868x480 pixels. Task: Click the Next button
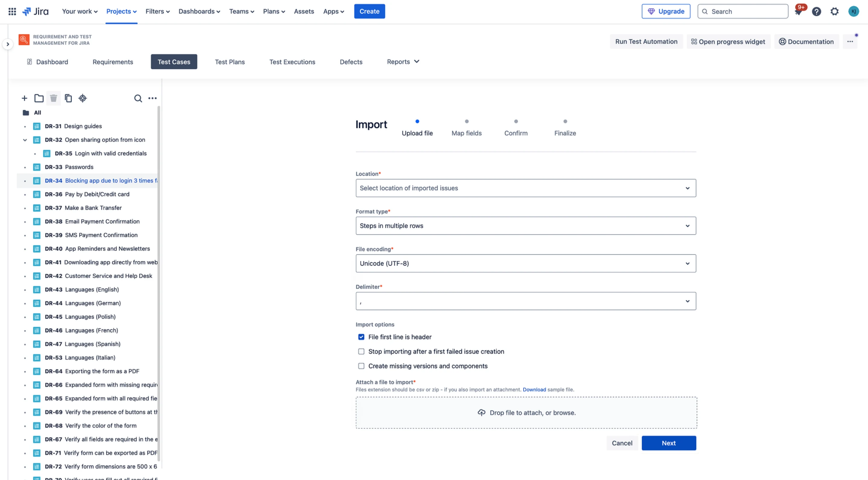pos(669,443)
